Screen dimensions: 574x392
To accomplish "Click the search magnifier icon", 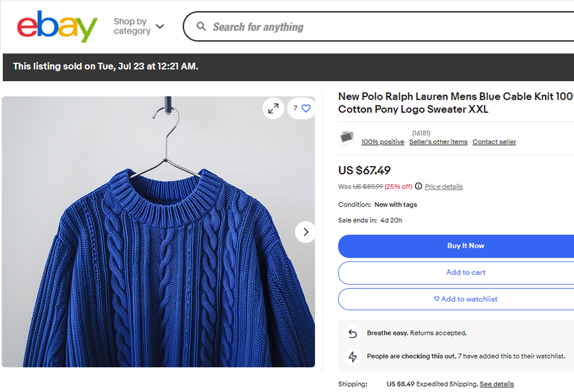I will coord(201,26).
